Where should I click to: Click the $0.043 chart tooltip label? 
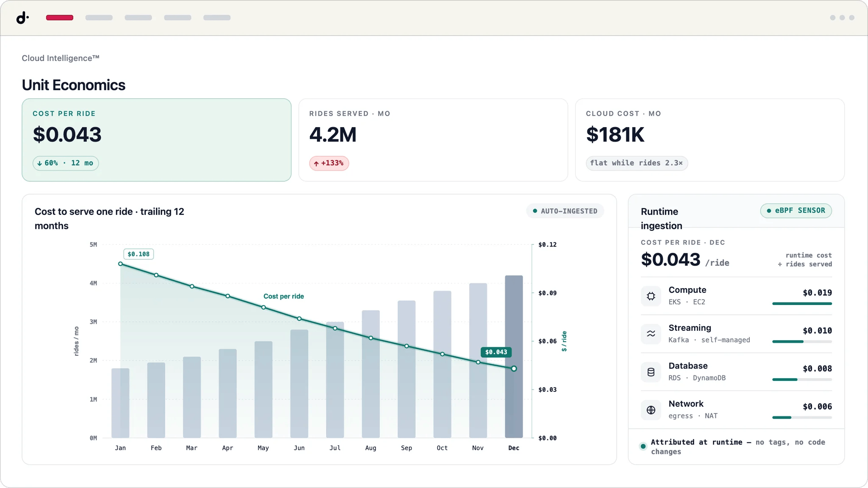pyautogui.click(x=496, y=352)
